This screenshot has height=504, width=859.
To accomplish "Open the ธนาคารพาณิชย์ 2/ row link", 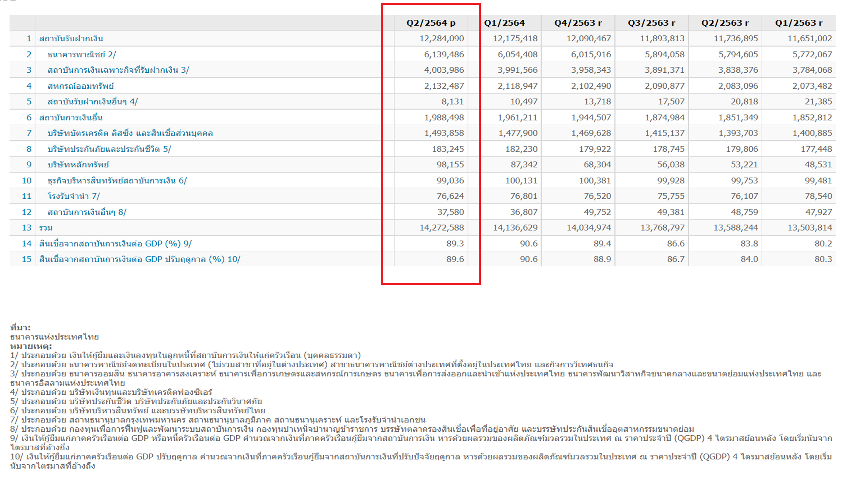I will (82, 54).
